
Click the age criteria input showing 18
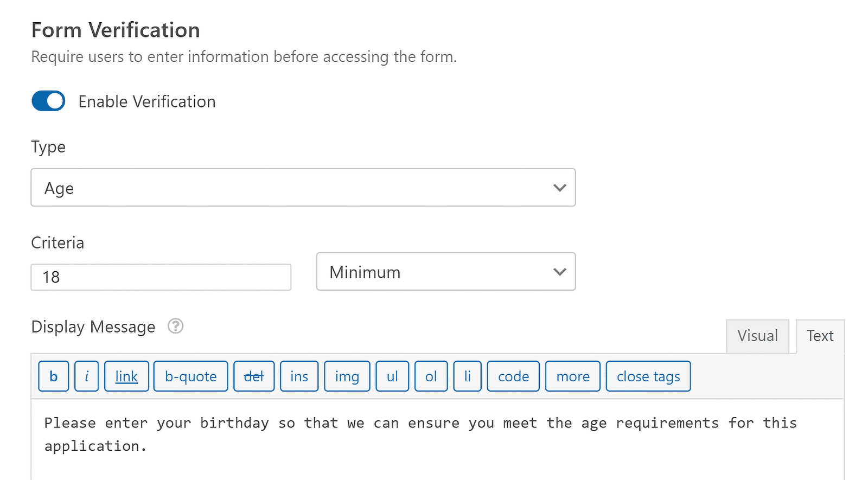click(x=161, y=277)
